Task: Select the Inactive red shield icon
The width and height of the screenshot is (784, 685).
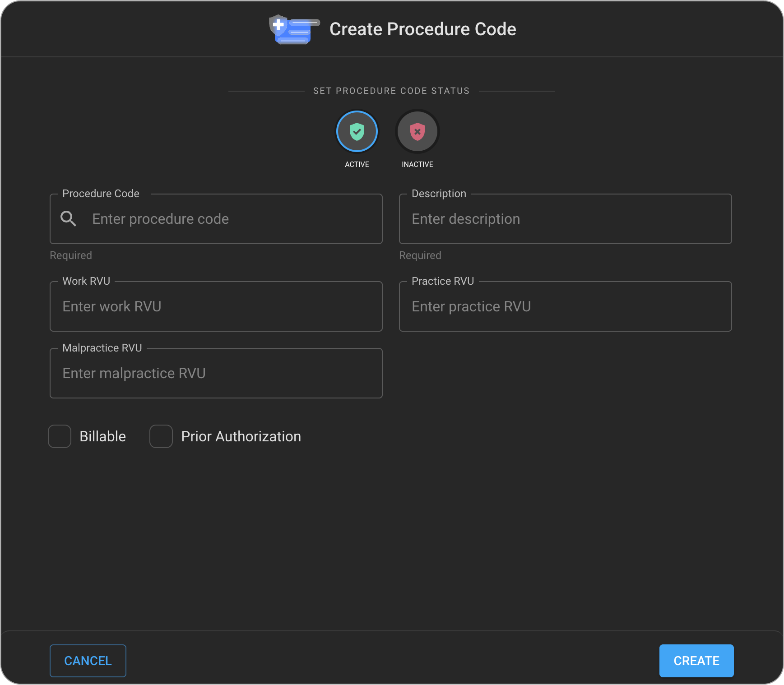Action: [417, 131]
